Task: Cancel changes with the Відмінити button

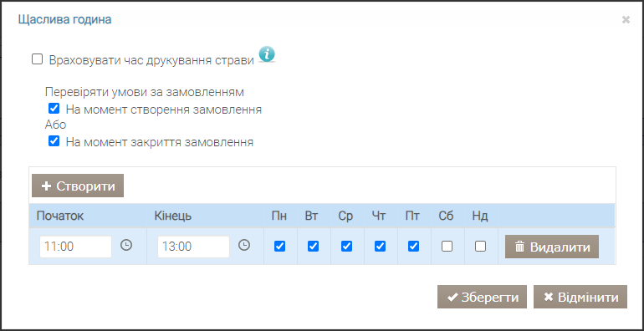Action: click(580, 297)
